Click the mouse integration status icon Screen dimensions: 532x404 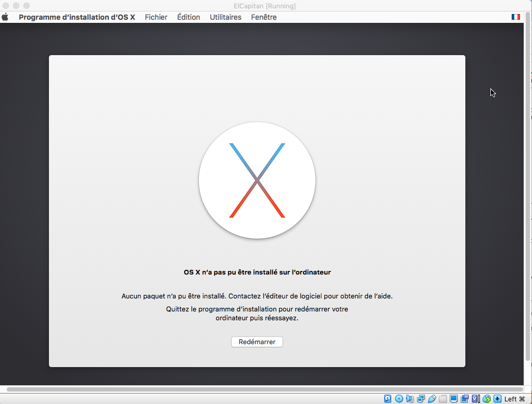[x=487, y=399]
